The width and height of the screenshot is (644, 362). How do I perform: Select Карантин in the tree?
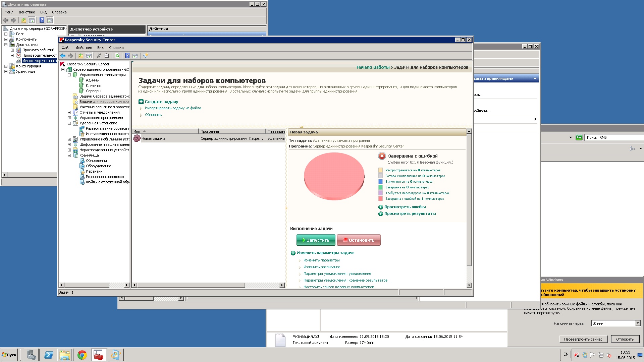pos(94,171)
